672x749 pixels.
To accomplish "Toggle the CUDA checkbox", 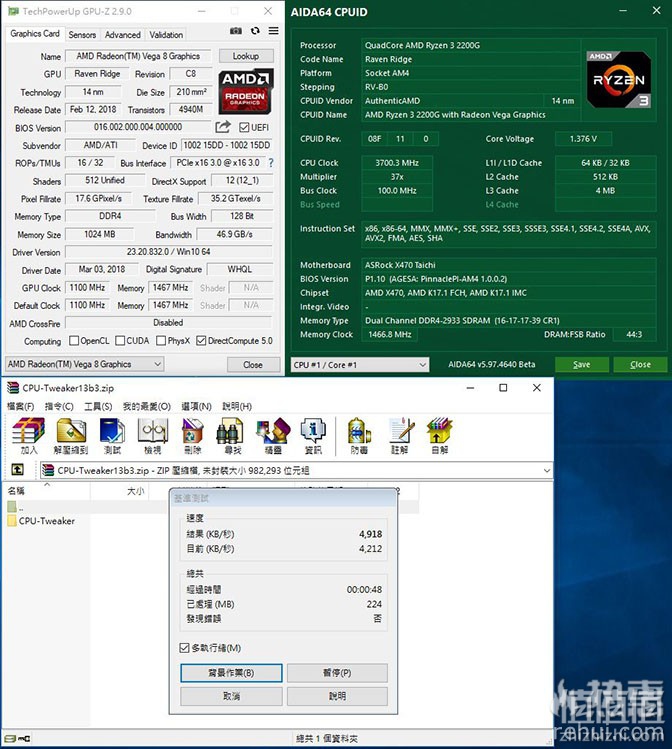I will tap(120, 341).
